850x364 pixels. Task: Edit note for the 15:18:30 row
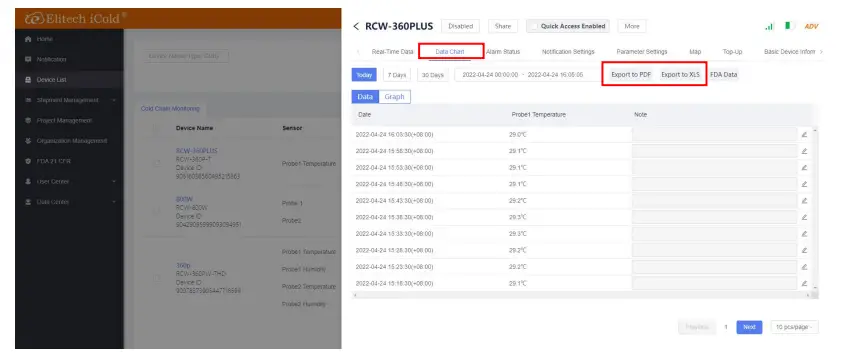click(804, 283)
